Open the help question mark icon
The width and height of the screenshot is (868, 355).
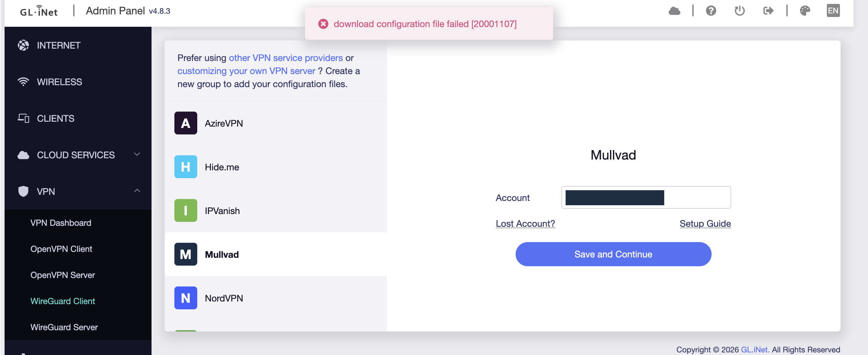(x=711, y=11)
